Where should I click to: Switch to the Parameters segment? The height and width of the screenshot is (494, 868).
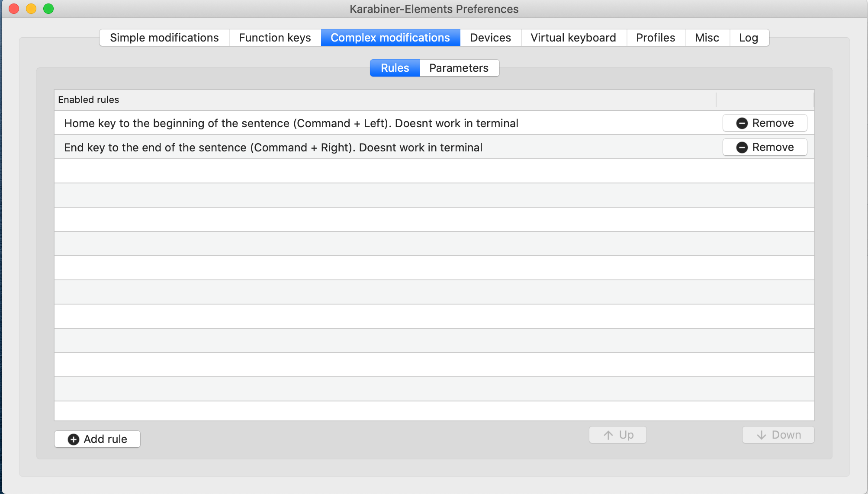click(459, 68)
